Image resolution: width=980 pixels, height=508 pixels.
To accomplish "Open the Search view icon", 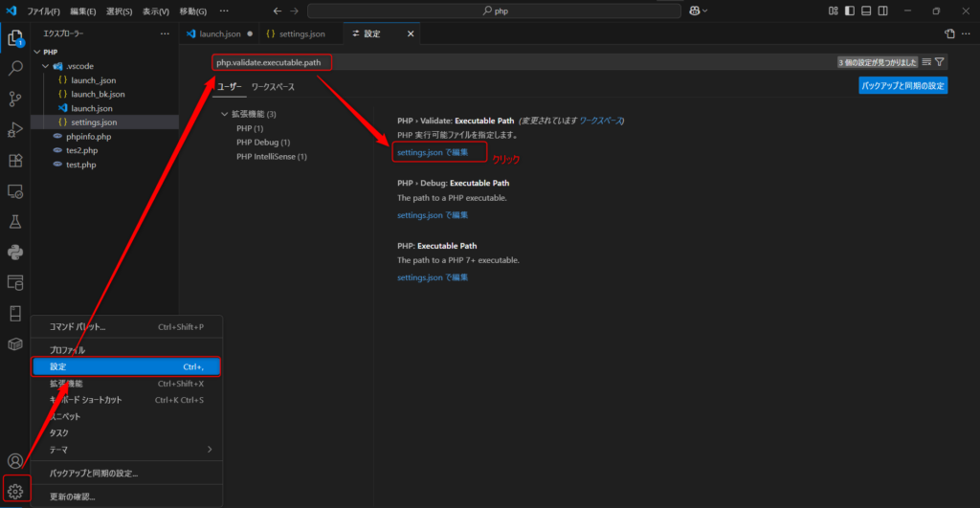I will coord(15,68).
